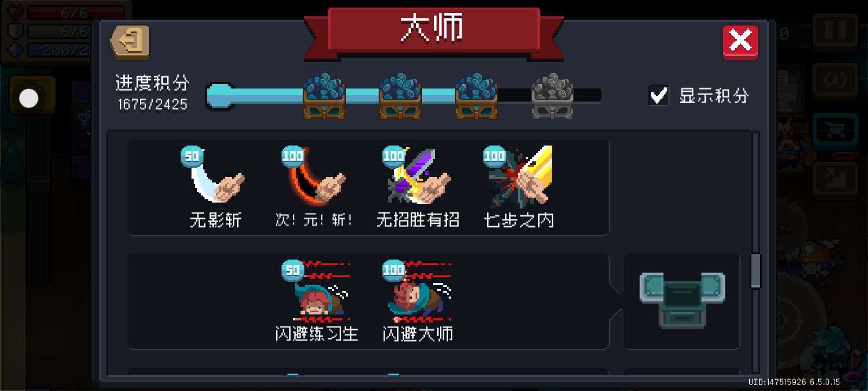This screenshot has height=391, width=868.
Task: Click the second blue gem chest milestone
Action: (400, 96)
